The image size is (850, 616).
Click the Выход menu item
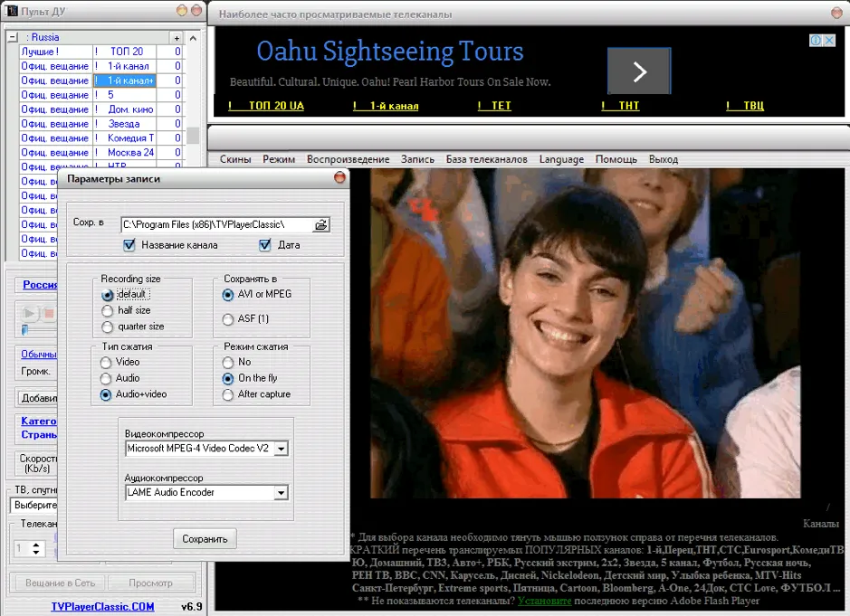(x=663, y=159)
